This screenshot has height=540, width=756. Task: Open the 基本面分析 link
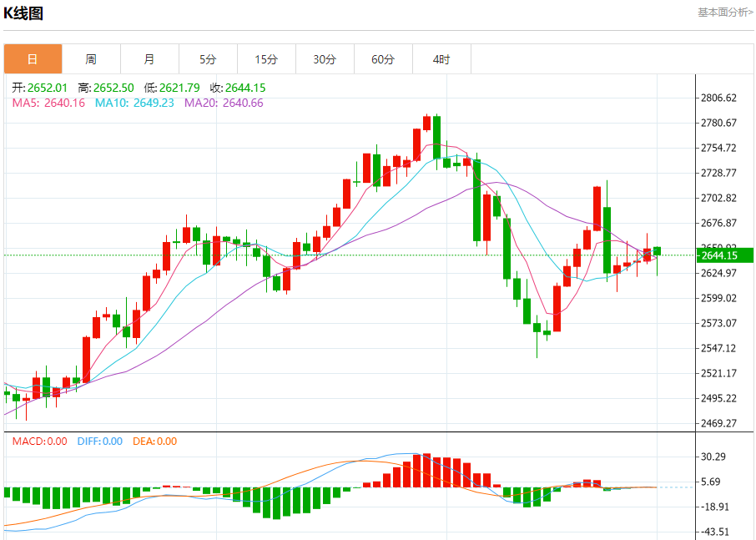pyautogui.click(x=725, y=13)
